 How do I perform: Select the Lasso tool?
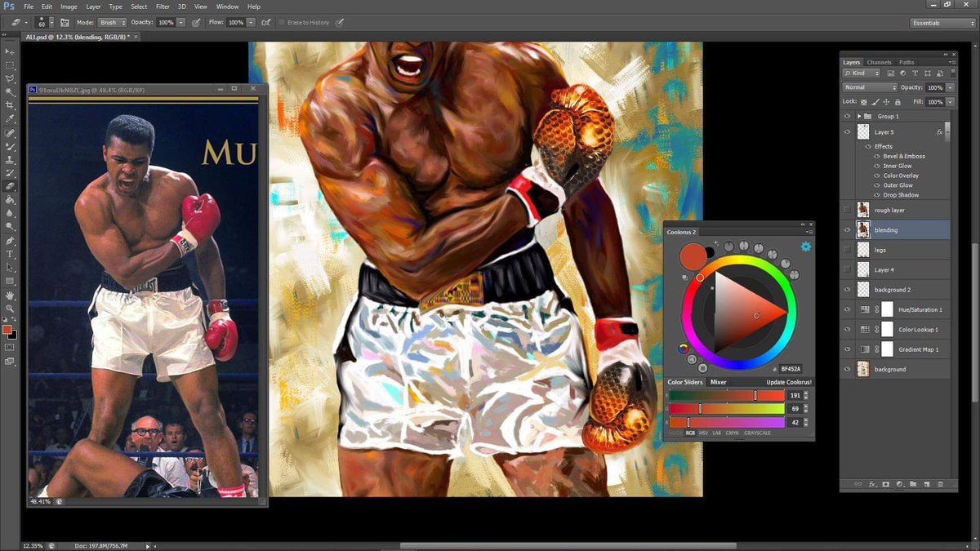pyautogui.click(x=10, y=78)
